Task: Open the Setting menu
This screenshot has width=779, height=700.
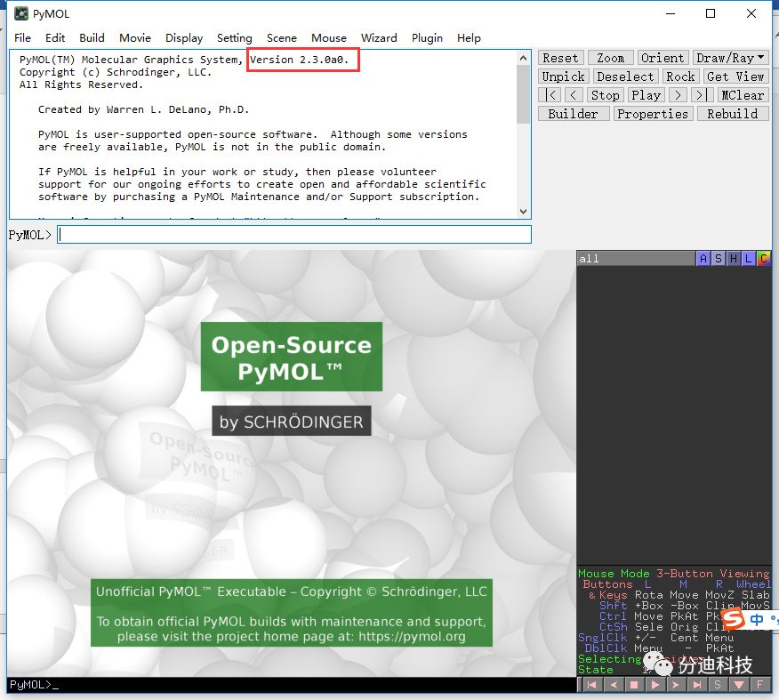Action: [x=235, y=37]
